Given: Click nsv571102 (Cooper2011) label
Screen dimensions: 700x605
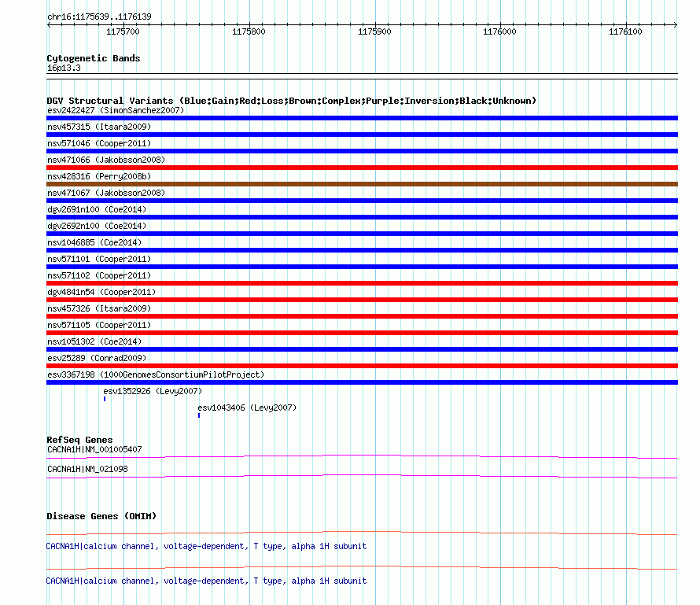Looking at the screenshot, I should click(x=99, y=275).
